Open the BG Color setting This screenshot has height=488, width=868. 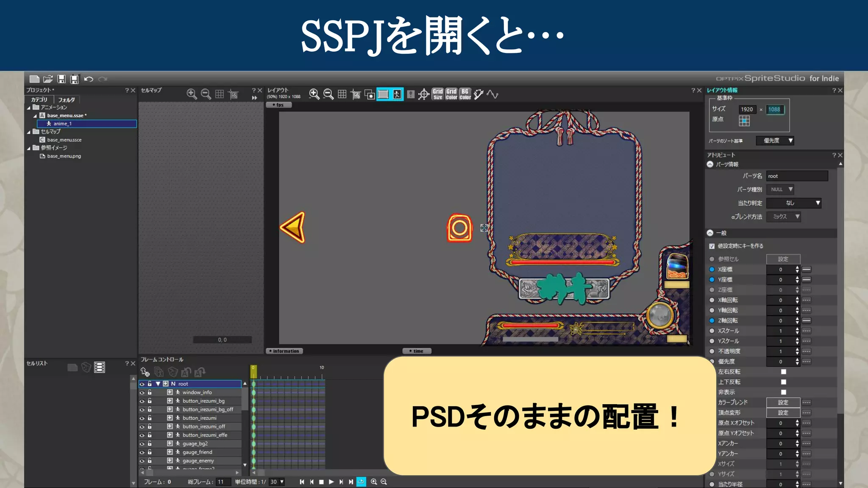pyautogui.click(x=465, y=94)
